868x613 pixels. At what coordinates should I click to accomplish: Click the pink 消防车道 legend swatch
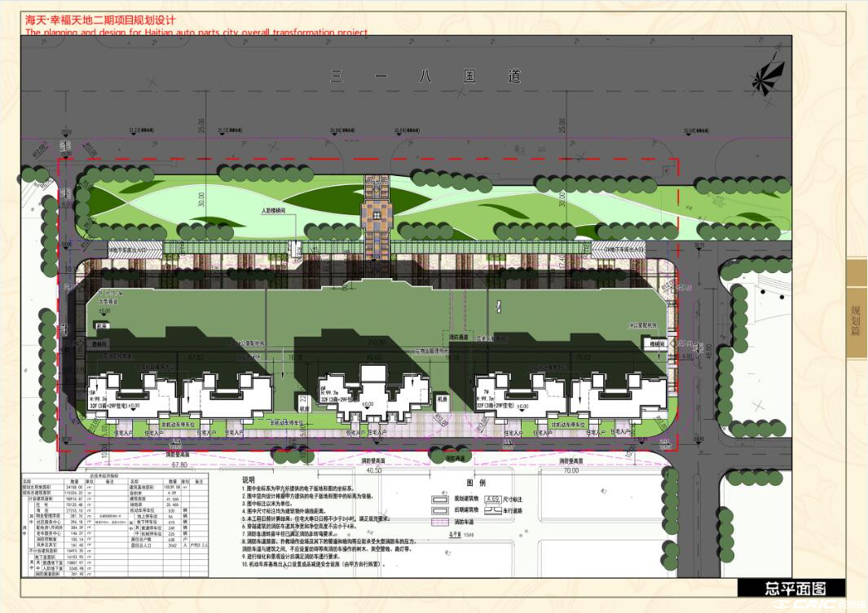pyautogui.click(x=440, y=522)
